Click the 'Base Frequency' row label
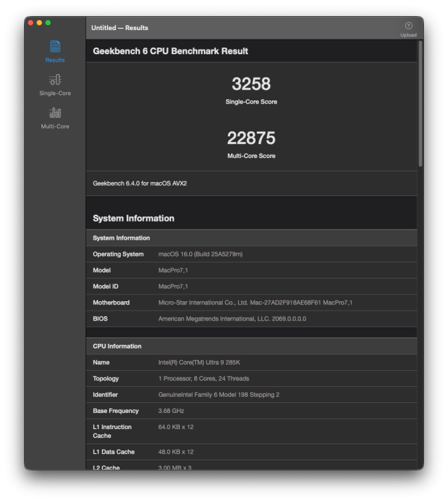The image size is (448, 502). [116, 411]
